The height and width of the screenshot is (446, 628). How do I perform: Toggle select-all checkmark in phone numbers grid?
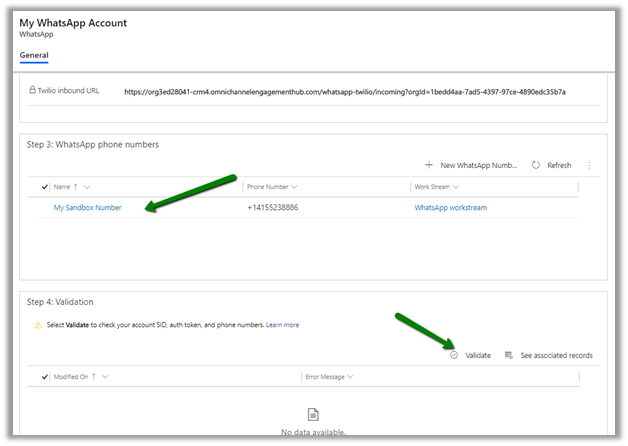(44, 186)
